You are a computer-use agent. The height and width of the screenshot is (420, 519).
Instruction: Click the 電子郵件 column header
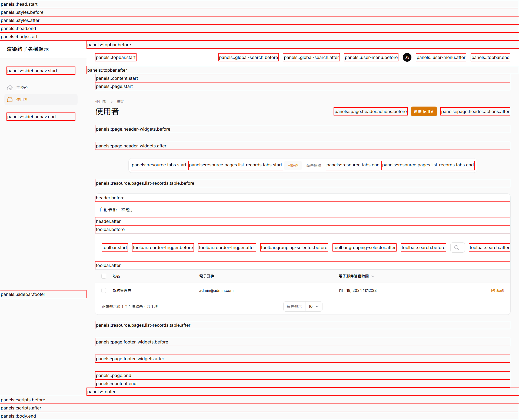click(x=207, y=276)
